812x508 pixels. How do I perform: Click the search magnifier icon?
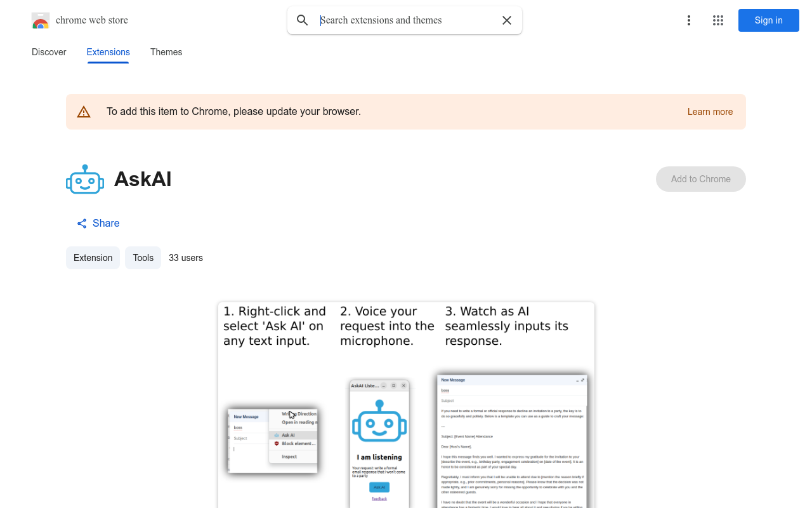click(303, 20)
